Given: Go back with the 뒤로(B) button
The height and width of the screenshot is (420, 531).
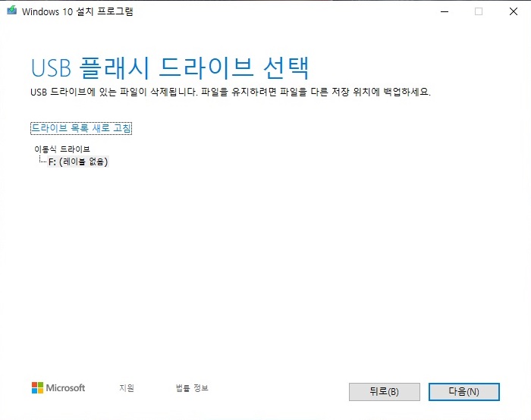Looking at the screenshot, I should tap(385, 392).
